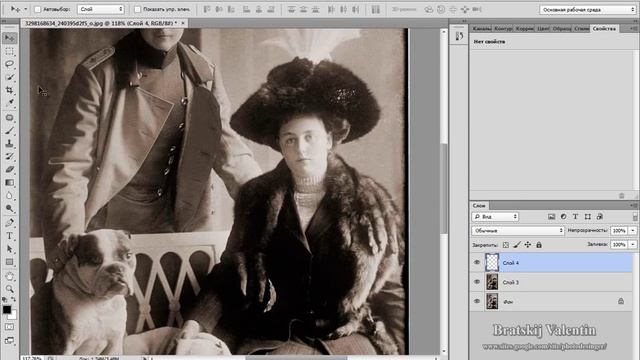This screenshot has height=360, width=640.
Task: Toggle Quick Mask mode icon
Action: coord(9,327)
